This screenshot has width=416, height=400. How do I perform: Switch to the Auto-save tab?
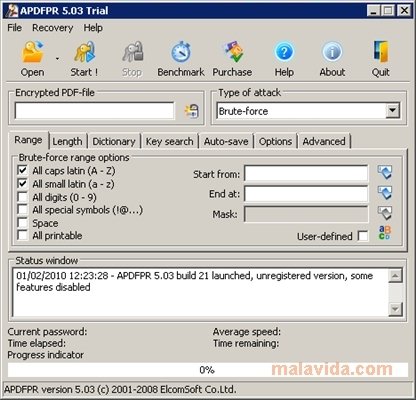tap(226, 141)
